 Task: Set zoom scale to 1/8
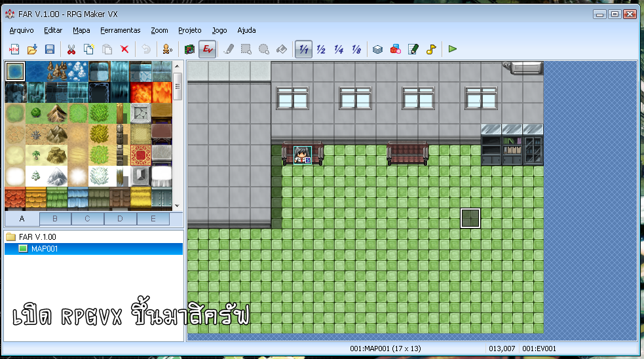pyautogui.click(x=356, y=49)
